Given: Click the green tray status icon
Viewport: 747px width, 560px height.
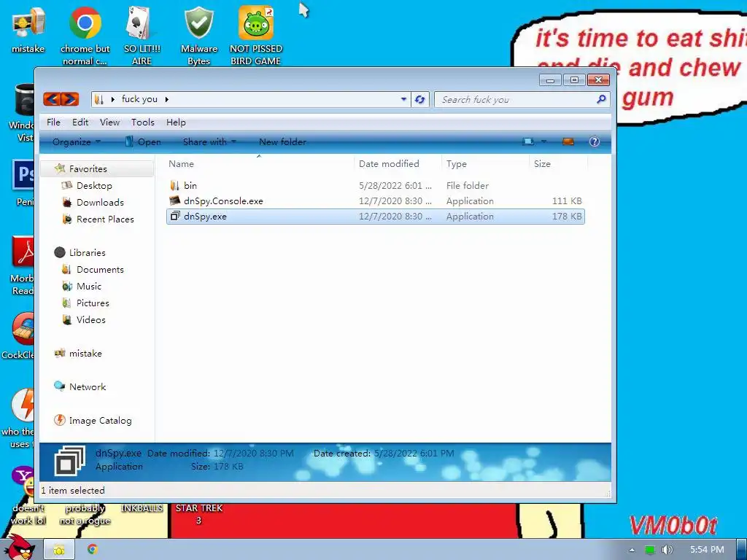Looking at the screenshot, I should point(650,550).
